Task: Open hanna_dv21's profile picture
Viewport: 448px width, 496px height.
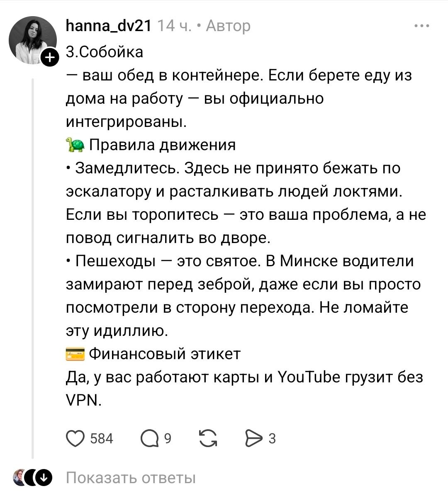Action: pyautogui.click(x=32, y=41)
